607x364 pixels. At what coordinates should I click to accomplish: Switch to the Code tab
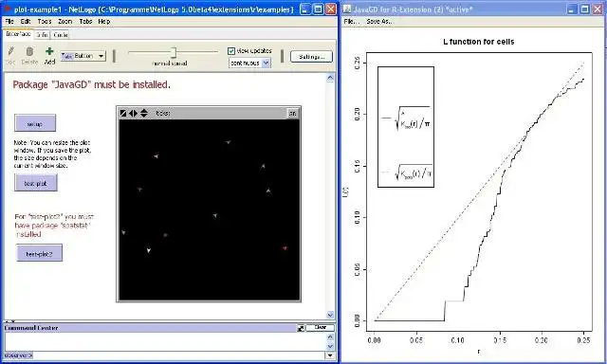pyautogui.click(x=61, y=35)
